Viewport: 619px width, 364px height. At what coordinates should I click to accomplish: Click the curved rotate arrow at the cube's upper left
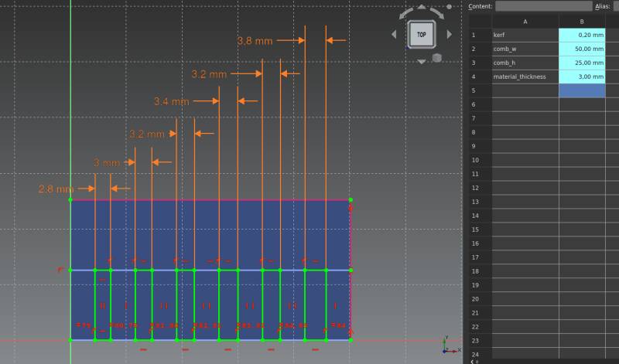(405, 12)
